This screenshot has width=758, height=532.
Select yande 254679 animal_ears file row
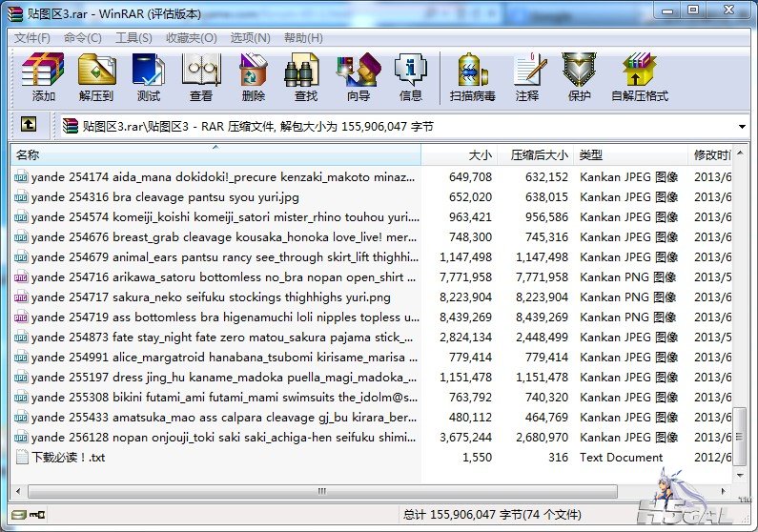[x=371, y=257]
